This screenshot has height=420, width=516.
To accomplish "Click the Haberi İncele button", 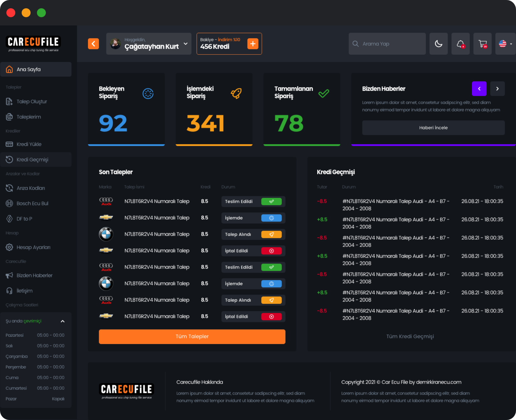I will tap(433, 128).
